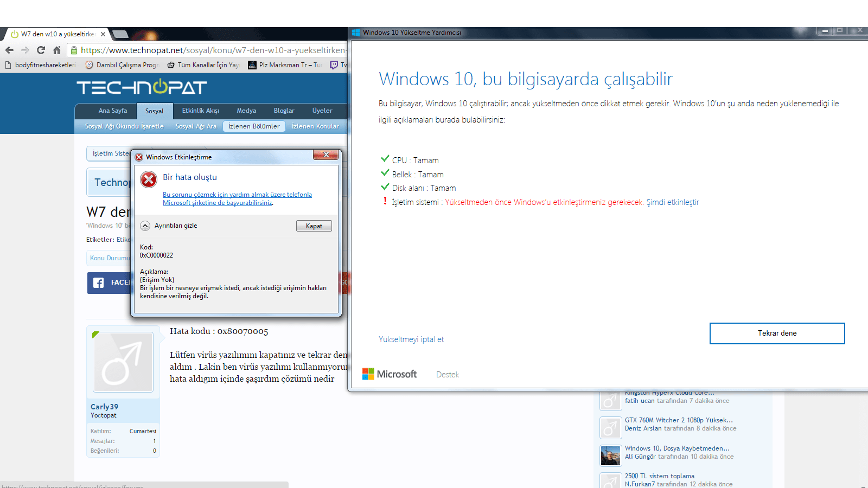Open the Plz Marksman Tr bookmark
Viewport: 868px width, 488px height.
285,65
